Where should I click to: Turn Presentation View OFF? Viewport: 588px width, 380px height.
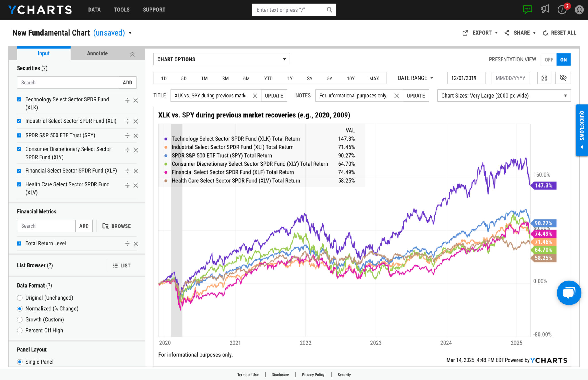(x=548, y=59)
